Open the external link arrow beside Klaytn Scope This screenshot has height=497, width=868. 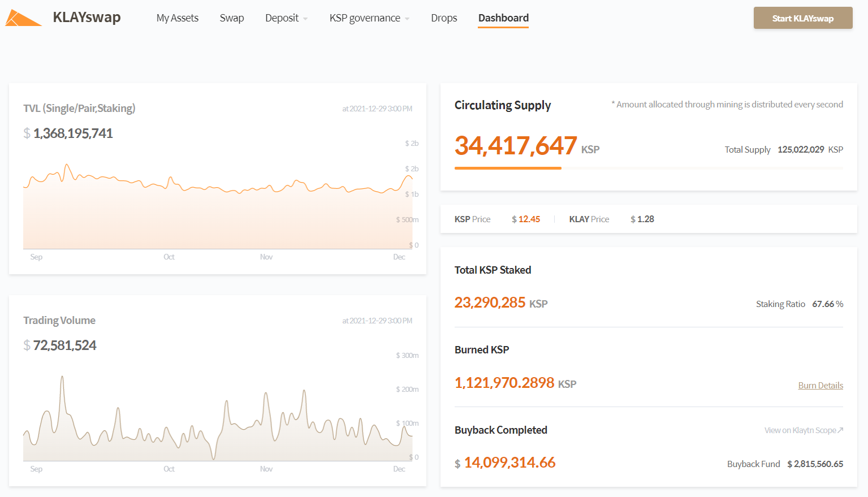point(840,430)
